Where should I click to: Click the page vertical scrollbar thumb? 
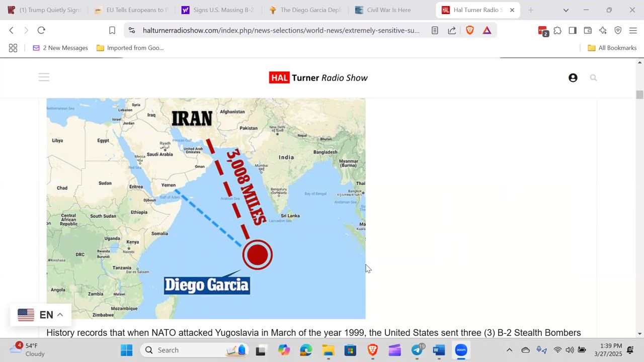pos(640,95)
